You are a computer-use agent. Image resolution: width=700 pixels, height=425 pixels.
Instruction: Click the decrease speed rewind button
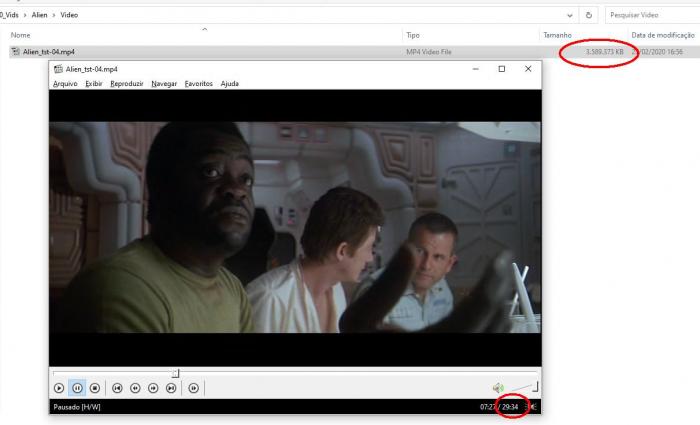pos(135,388)
